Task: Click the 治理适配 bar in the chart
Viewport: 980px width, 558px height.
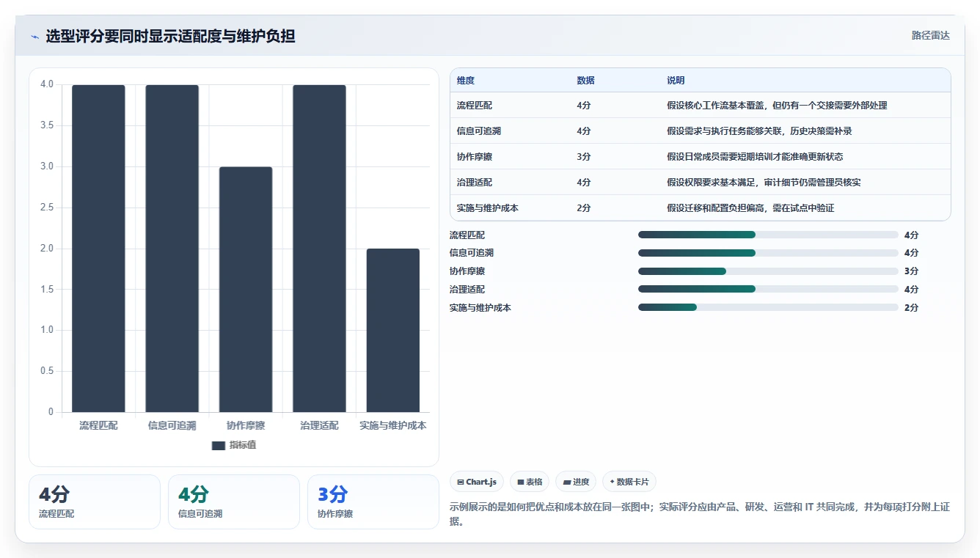Action: 319,249
